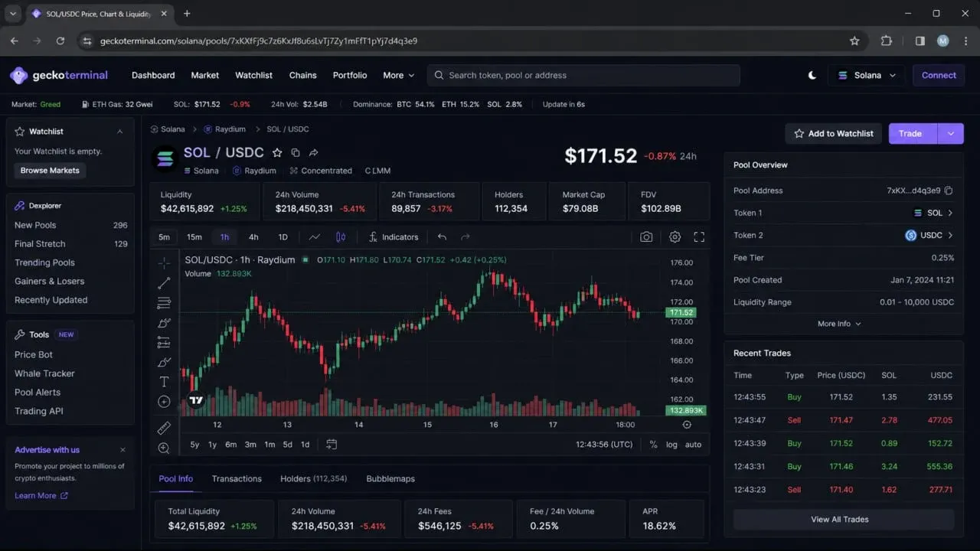Copy the pool address
The height and width of the screenshot is (551, 980).
click(949, 191)
